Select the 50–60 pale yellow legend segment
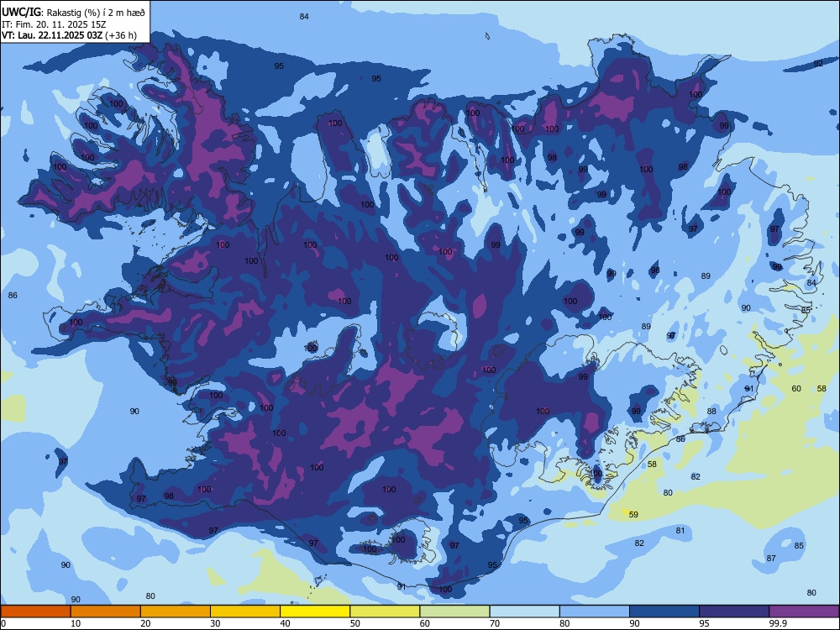This screenshot has height=630, width=840. 385,612
